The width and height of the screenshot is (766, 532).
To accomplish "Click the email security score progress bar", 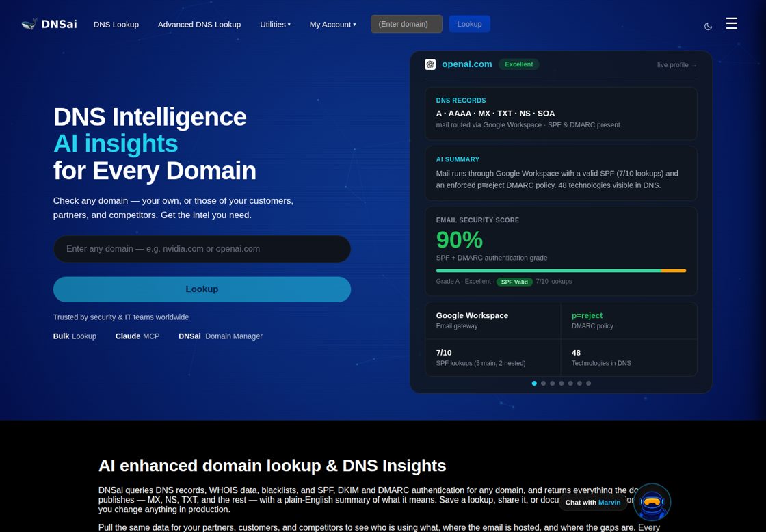I will (x=561, y=271).
